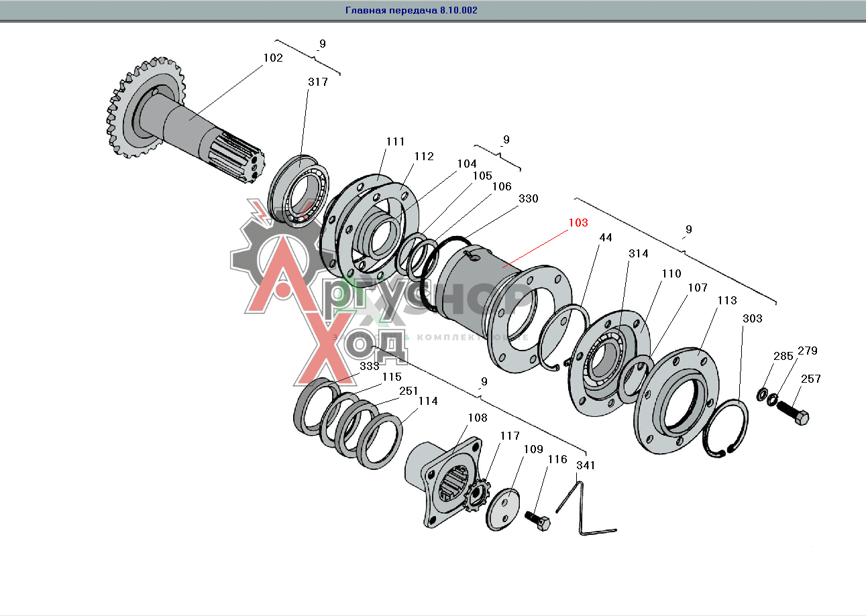Image resolution: width=866 pixels, height=616 pixels.
Task: Click callout number 116 bolt label
Action: pyautogui.click(x=557, y=460)
